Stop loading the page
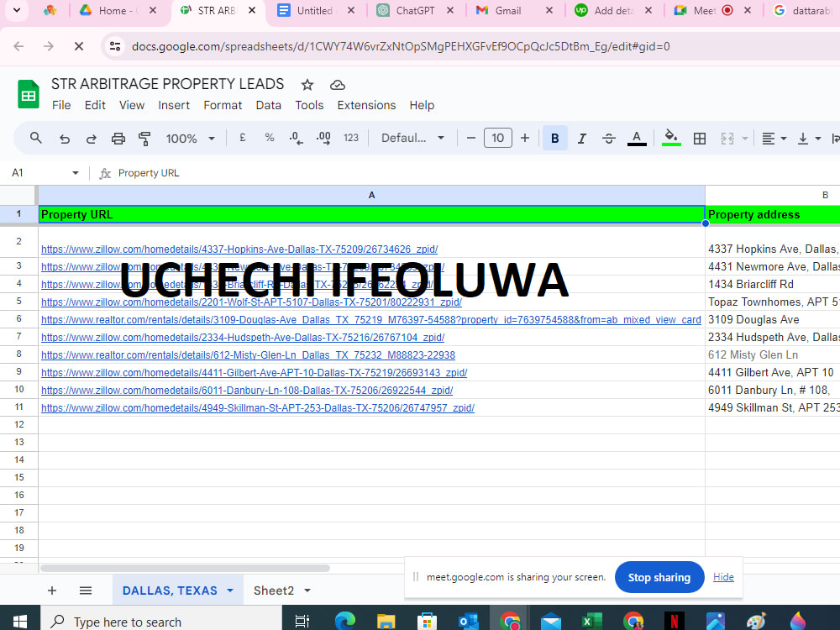Screen dimensions: 840x630 click(79, 46)
